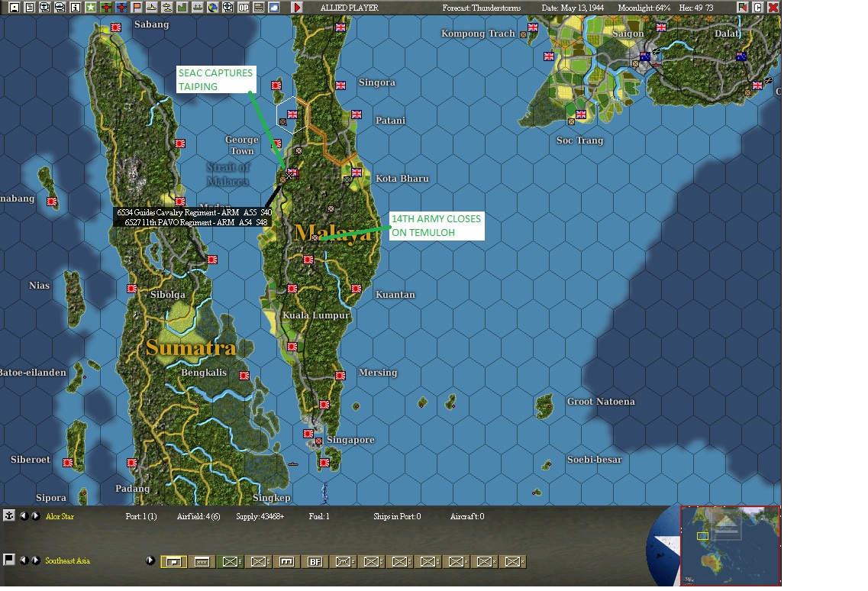Select the Japanese base flag at Sabang
Image resolution: width=868 pixels, height=591 pixels.
coord(116,27)
